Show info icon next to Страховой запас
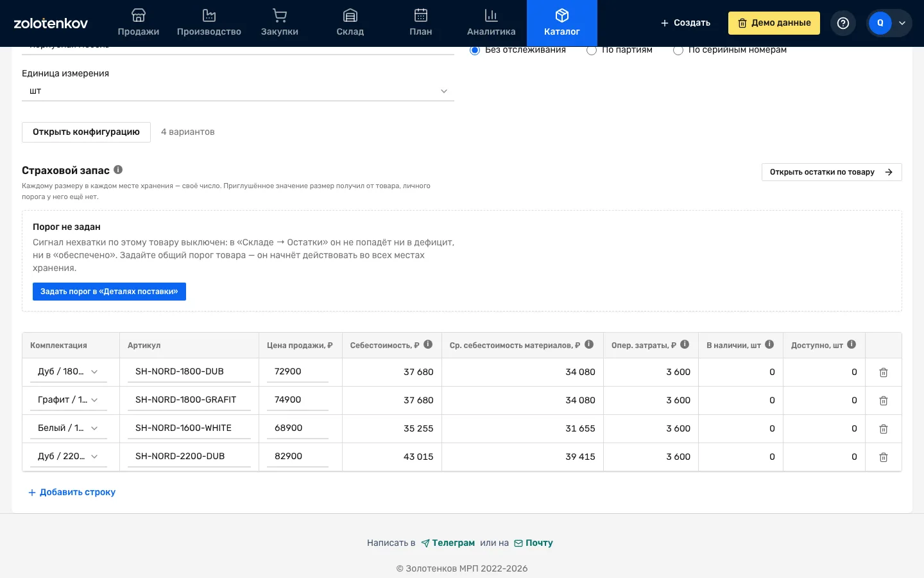Viewport: 924px width, 578px height. (x=118, y=170)
